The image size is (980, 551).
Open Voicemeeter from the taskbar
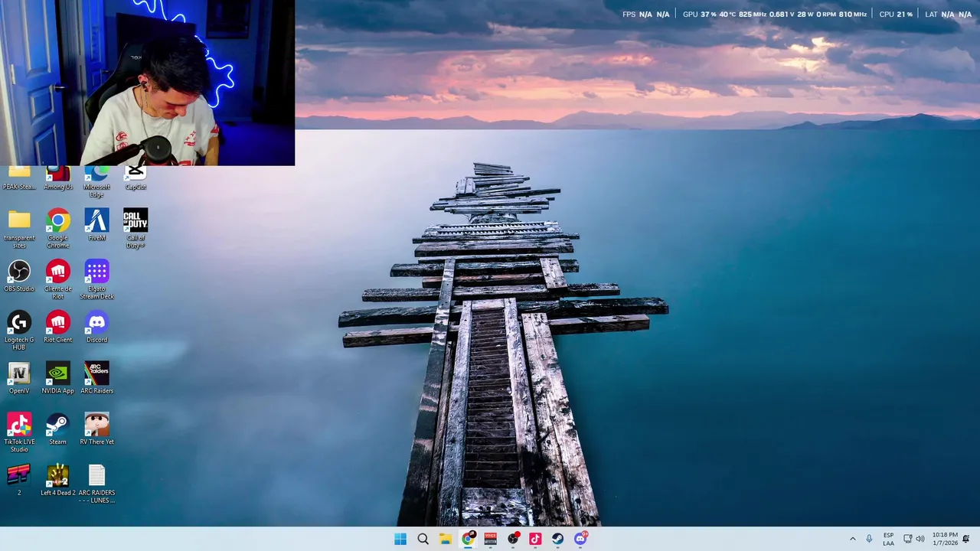pyautogui.click(x=490, y=539)
